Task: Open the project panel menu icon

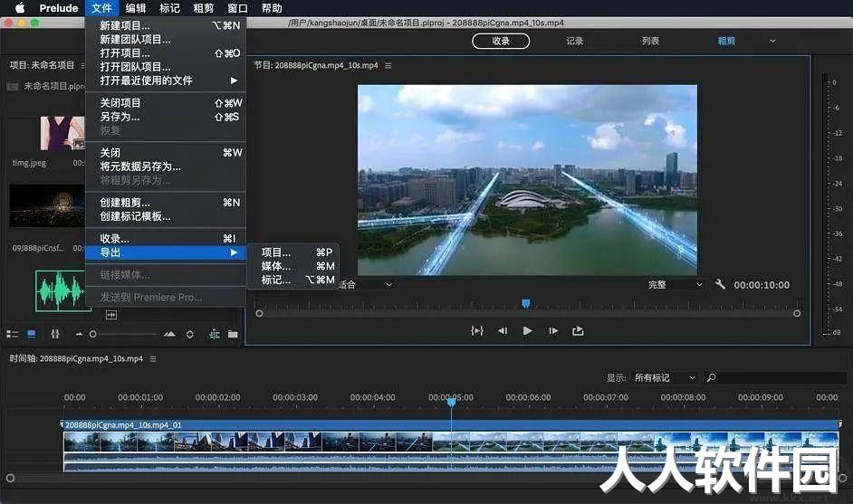Action: click(x=82, y=65)
